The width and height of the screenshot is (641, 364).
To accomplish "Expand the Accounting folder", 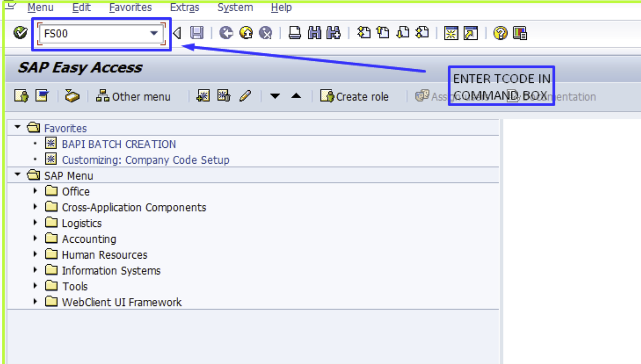I will (34, 239).
